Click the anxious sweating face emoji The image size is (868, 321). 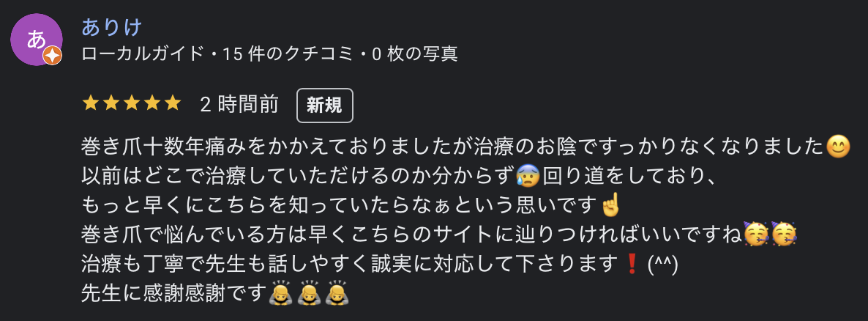(x=528, y=177)
